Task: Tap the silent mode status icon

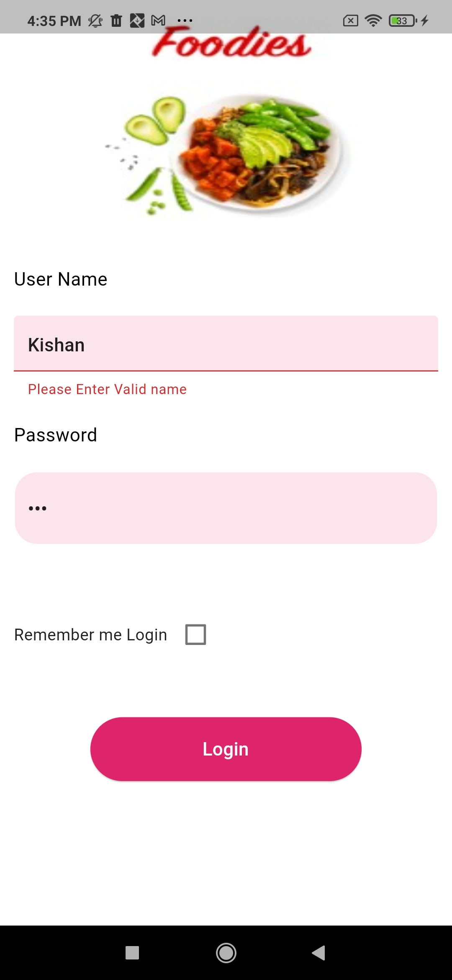Action: [x=95, y=20]
